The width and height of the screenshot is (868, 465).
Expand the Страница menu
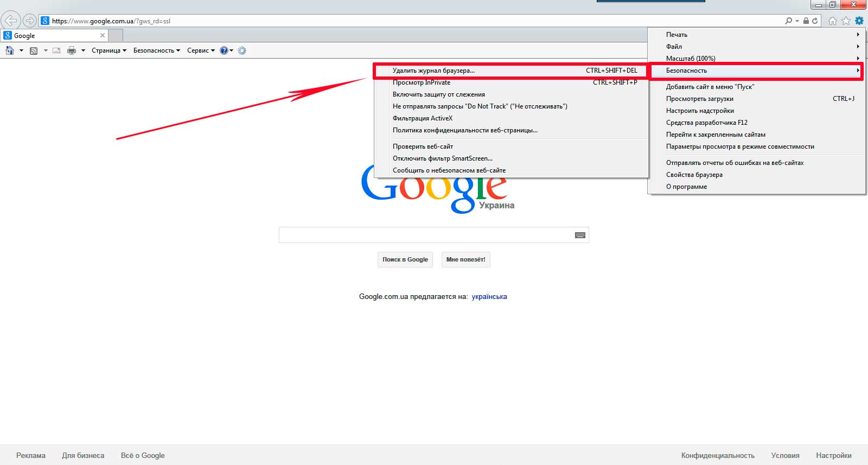coord(109,50)
